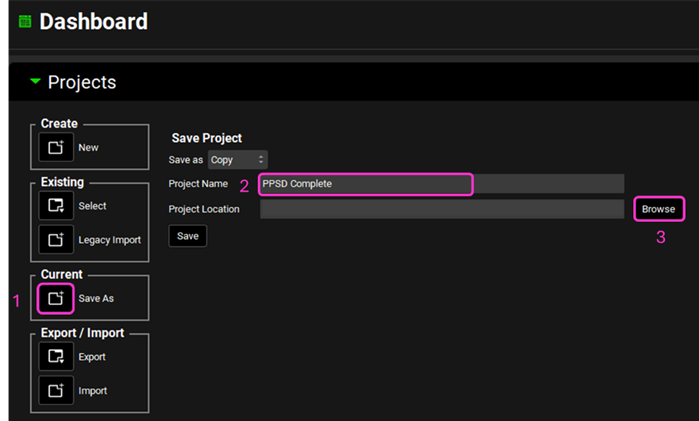
Task: Click the Export text label
Action: point(92,357)
